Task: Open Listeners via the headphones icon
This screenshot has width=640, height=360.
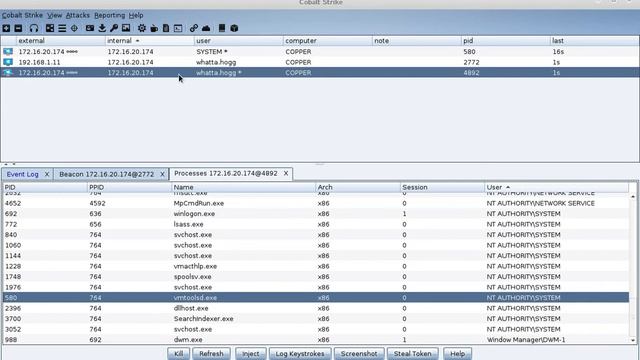Action: pos(34,28)
